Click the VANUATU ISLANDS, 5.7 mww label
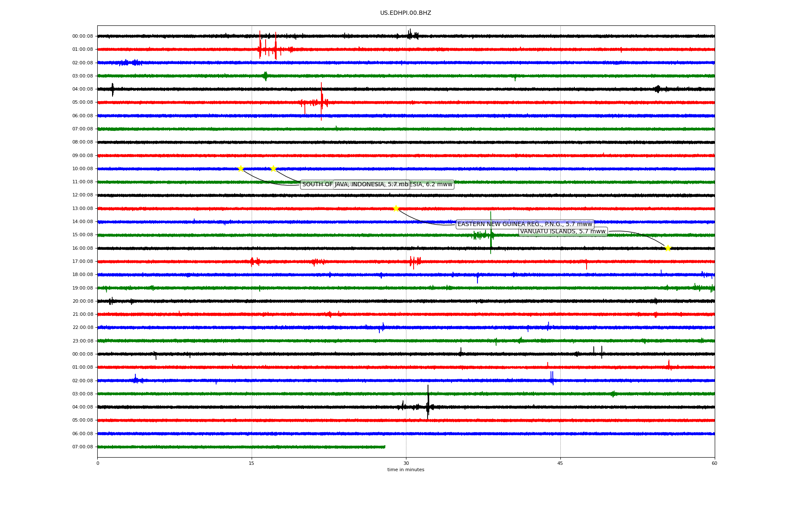This screenshot has width=812, height=508. [563, 232]
